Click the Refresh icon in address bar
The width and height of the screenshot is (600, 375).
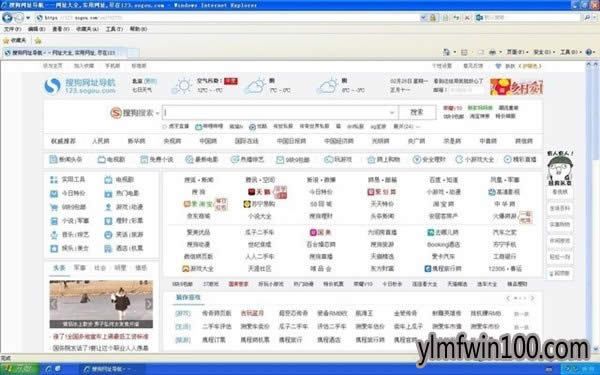point(456,18)
